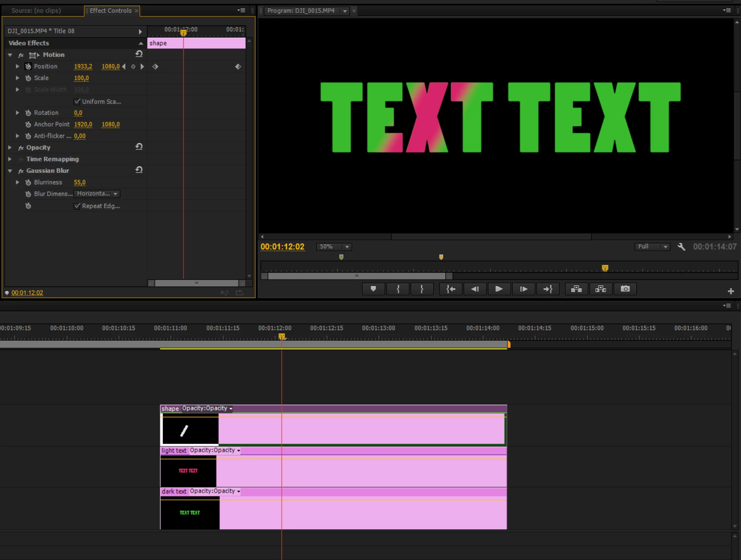Click the Add Marker button
Viewport: 741px width, 560px height.
pos(373,289)
